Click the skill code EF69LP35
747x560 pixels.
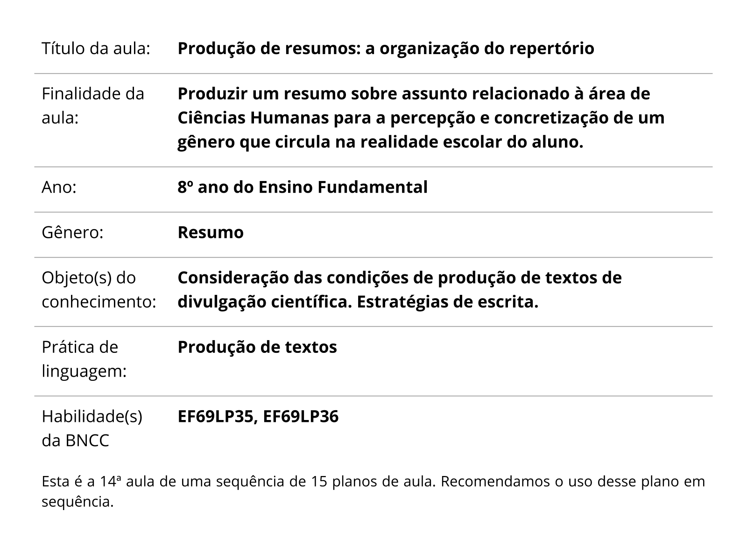(x=216, y=416)
